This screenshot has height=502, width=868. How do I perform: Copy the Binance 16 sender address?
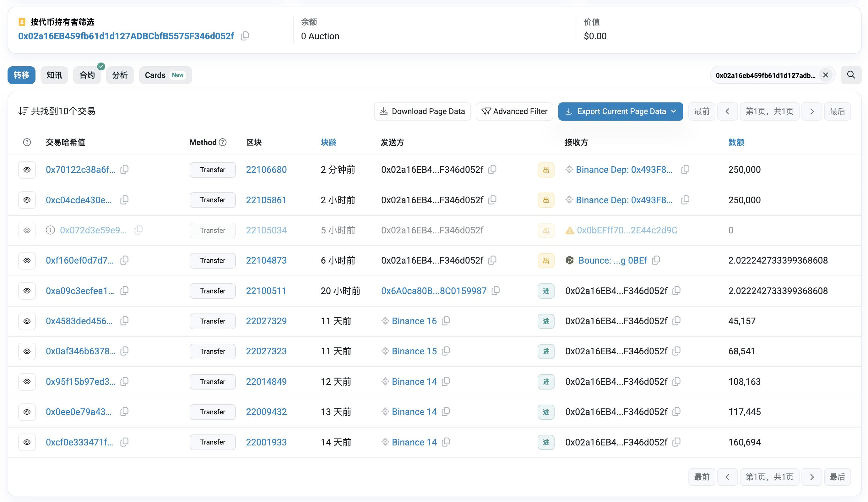click(x=446, y=321)
